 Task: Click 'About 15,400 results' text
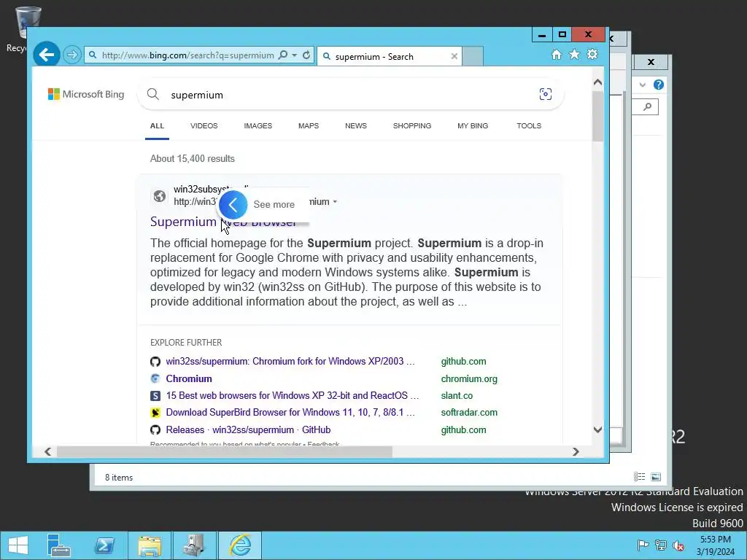click(x=193, y=158)
